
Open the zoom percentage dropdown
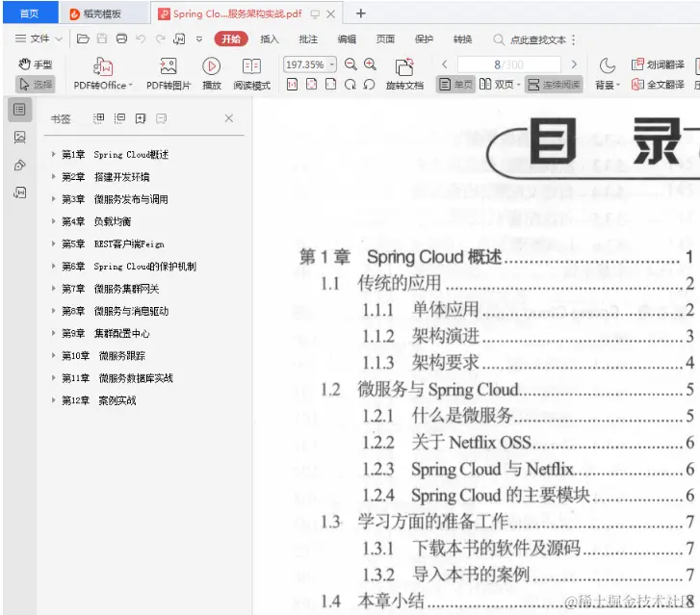pyautogui.click(x=331, y=64)
